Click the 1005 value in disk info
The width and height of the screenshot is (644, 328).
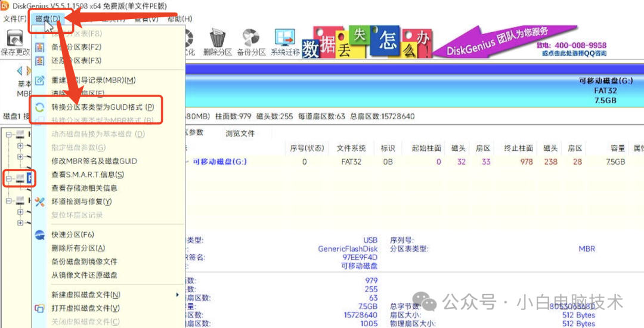click(x=369, y=323)
